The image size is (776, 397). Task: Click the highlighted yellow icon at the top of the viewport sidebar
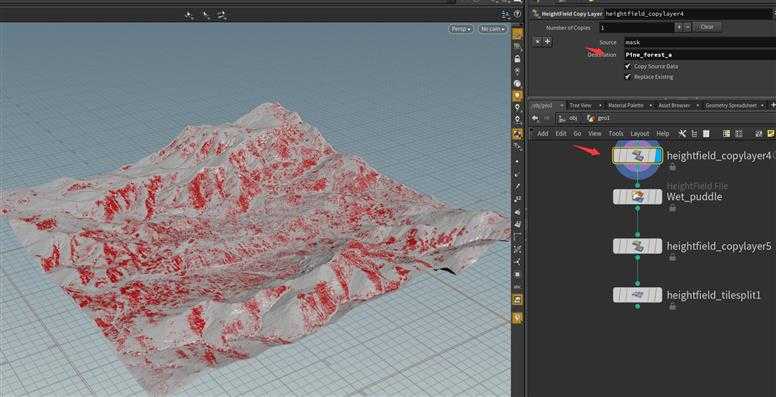[518, 34]
